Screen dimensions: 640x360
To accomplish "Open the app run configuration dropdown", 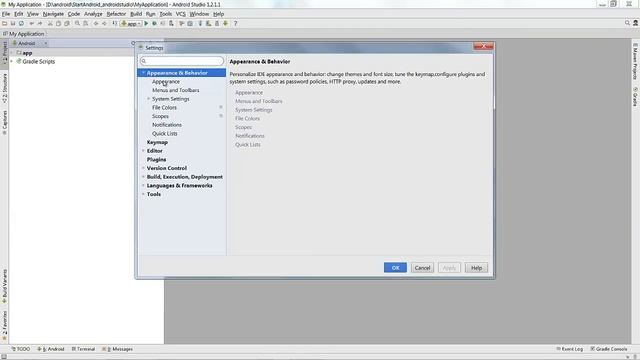I will point(131,24).
